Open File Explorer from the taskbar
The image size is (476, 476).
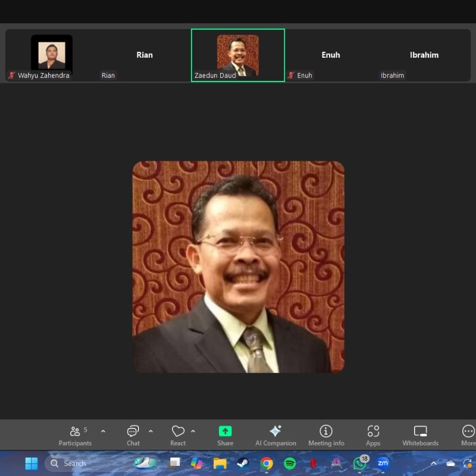[220, 464]
